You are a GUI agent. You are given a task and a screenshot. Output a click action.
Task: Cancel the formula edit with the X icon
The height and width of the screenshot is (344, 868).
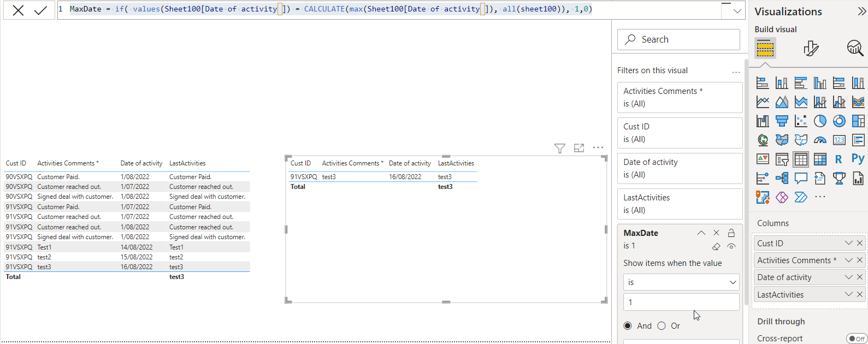tap(18, 10)
